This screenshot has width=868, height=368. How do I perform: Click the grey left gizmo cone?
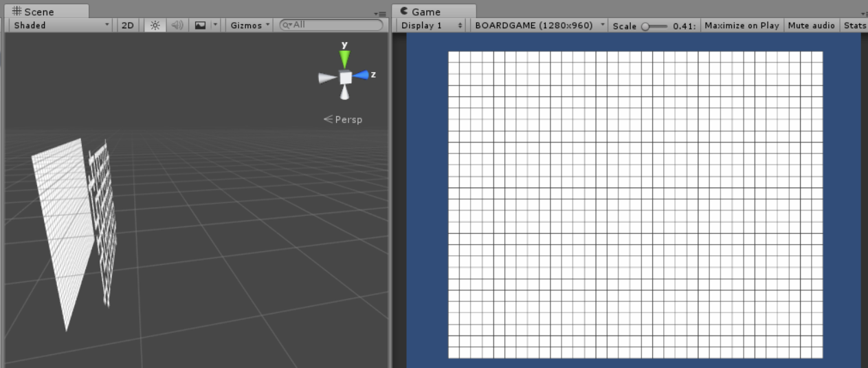click(327, 78)
